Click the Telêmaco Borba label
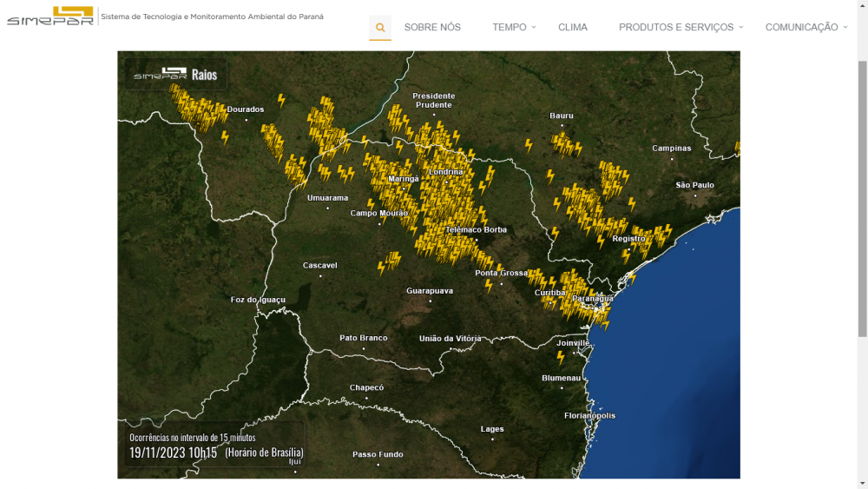The height and width of the screenshot is (489, 868). (476, 229)
